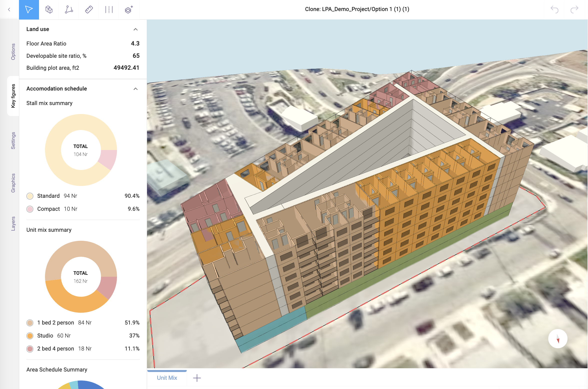Click the back chevron in toolbar

pos(9,10)
